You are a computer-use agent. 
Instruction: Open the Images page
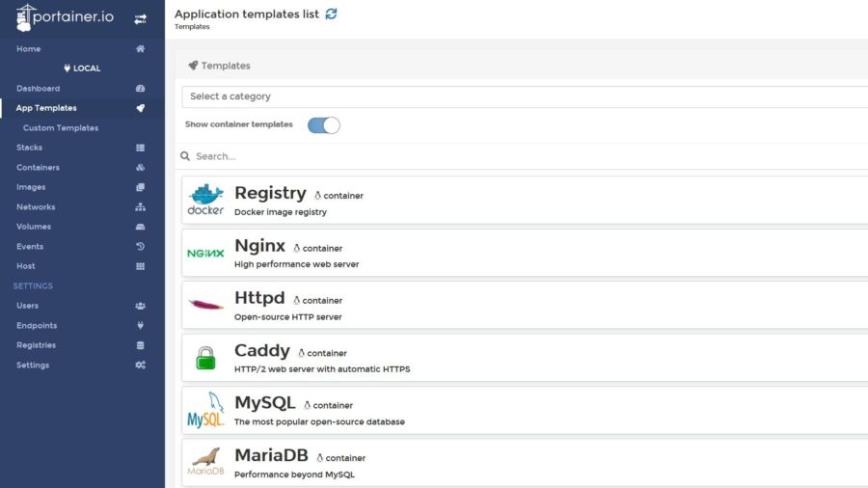click(31, 187)
